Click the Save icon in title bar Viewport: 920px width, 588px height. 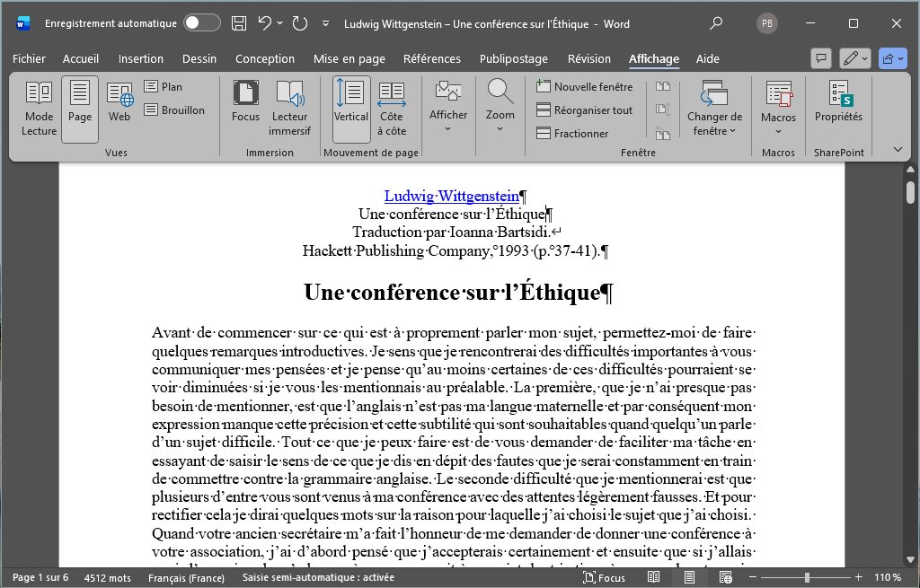239,23
